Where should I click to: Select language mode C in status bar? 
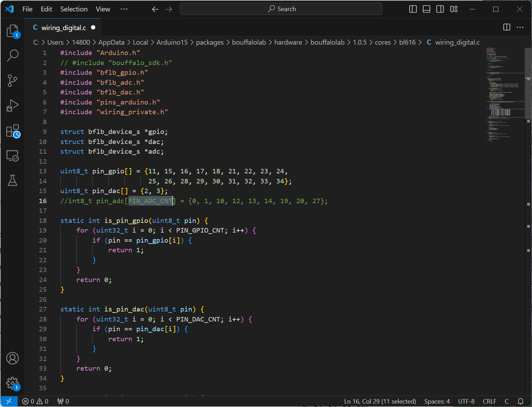point(506,401)
